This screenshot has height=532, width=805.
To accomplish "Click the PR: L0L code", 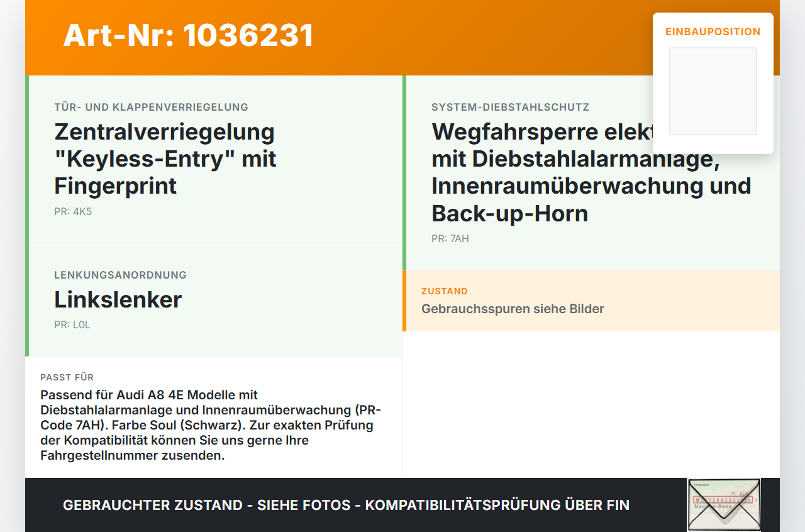I will [72, 325].
